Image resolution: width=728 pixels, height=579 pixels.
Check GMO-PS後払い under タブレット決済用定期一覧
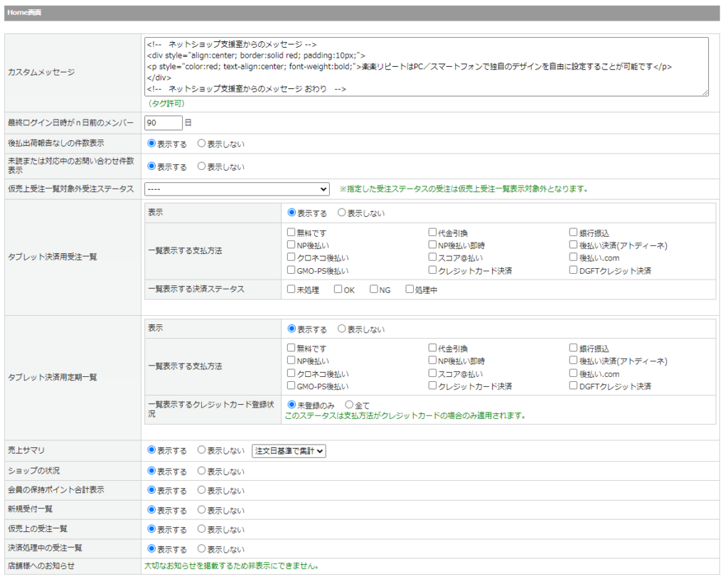[291, 386]
